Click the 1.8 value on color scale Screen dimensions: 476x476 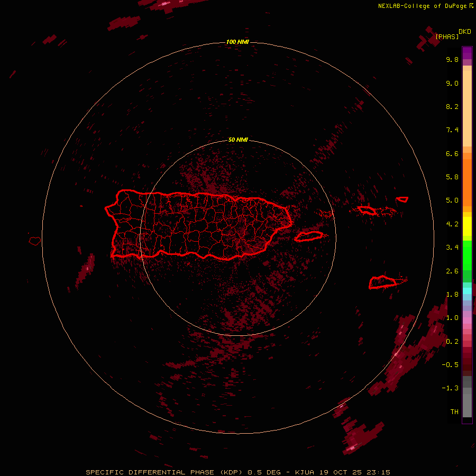(x=452, y=295)
